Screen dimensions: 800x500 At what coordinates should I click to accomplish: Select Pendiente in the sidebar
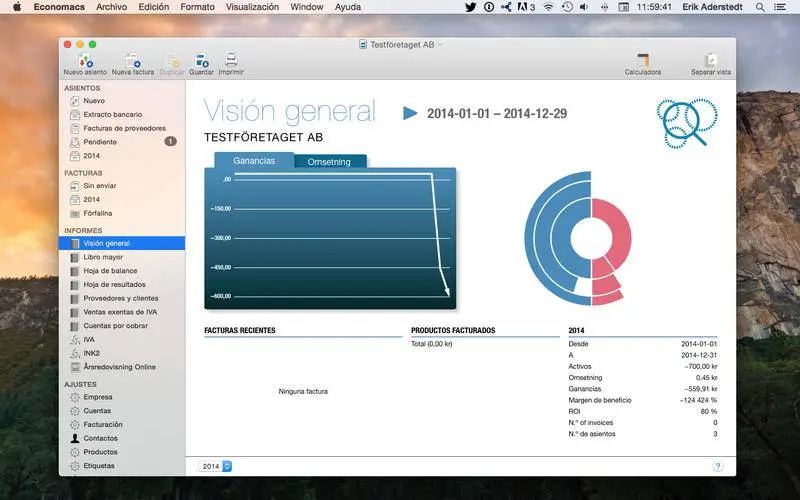click(x=100, y=142)
